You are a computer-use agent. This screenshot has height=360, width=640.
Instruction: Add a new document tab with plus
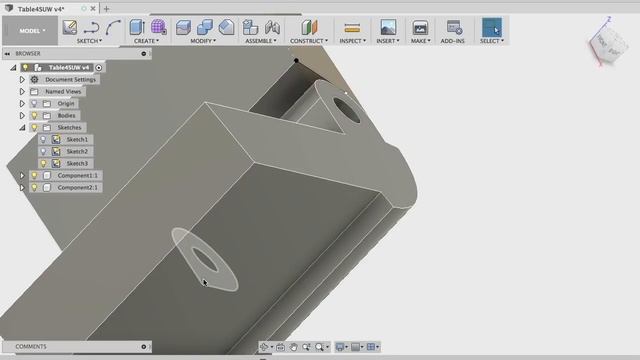pyautogui.click(x=107, y=9)
